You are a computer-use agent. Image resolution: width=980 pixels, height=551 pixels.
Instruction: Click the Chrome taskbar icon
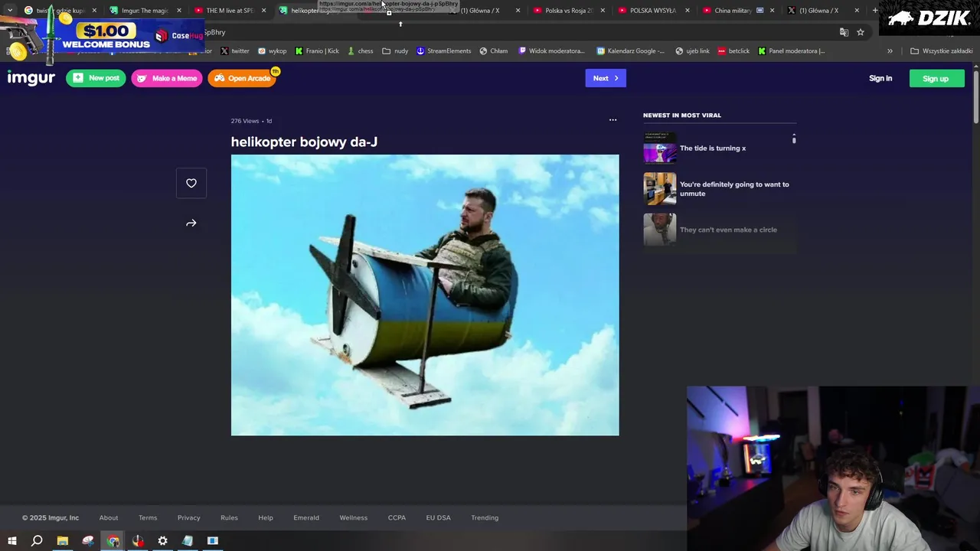(x=113, y=541)
